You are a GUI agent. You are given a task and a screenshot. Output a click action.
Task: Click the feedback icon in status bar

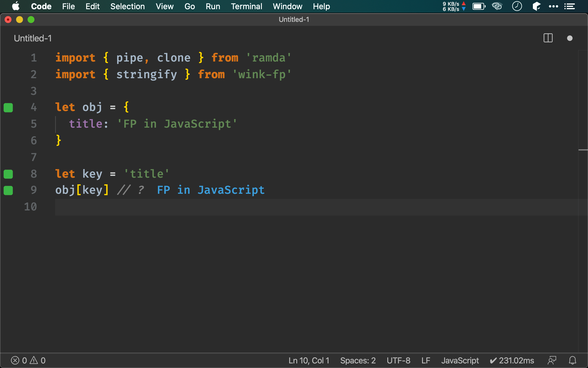(x=552, y=360)
